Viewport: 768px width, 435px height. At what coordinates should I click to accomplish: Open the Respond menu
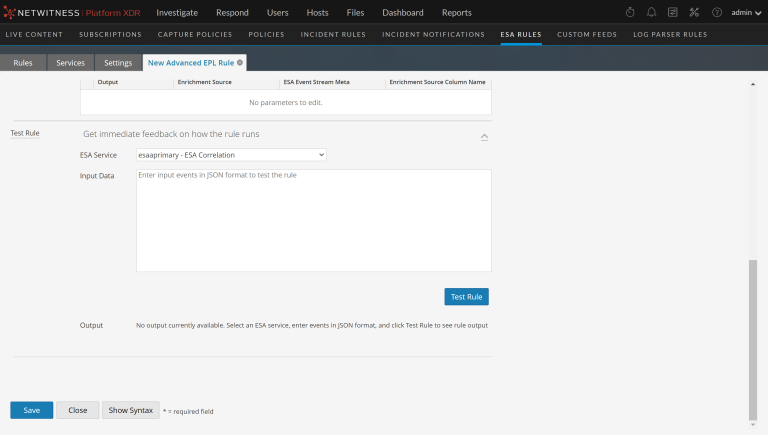(232, 13)
